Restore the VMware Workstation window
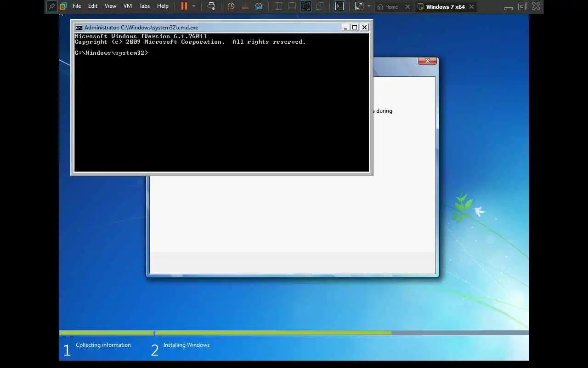Screen dimensions: 588x368 point(522,6)
